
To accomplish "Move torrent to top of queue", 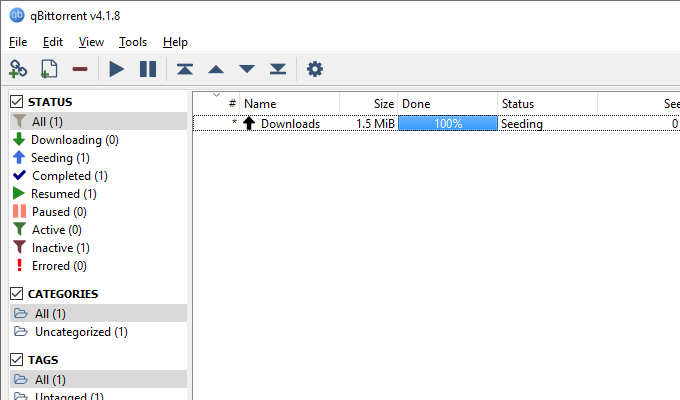I will 185,69.
